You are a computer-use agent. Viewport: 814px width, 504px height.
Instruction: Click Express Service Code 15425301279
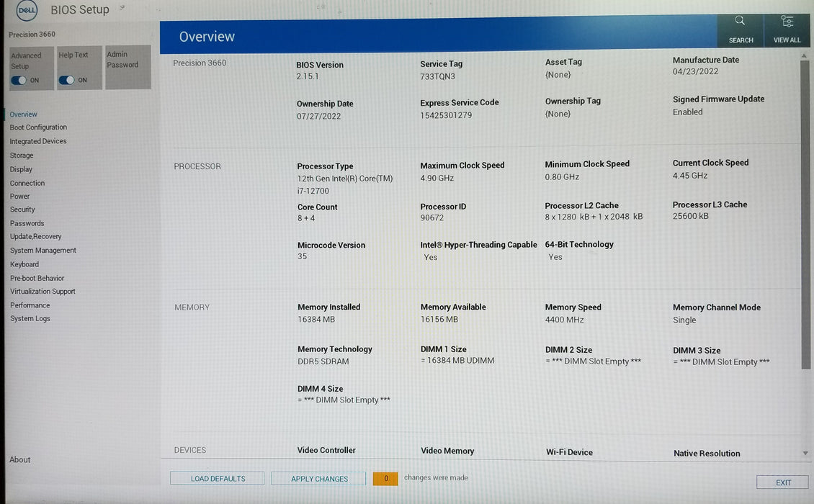point(446,115)
